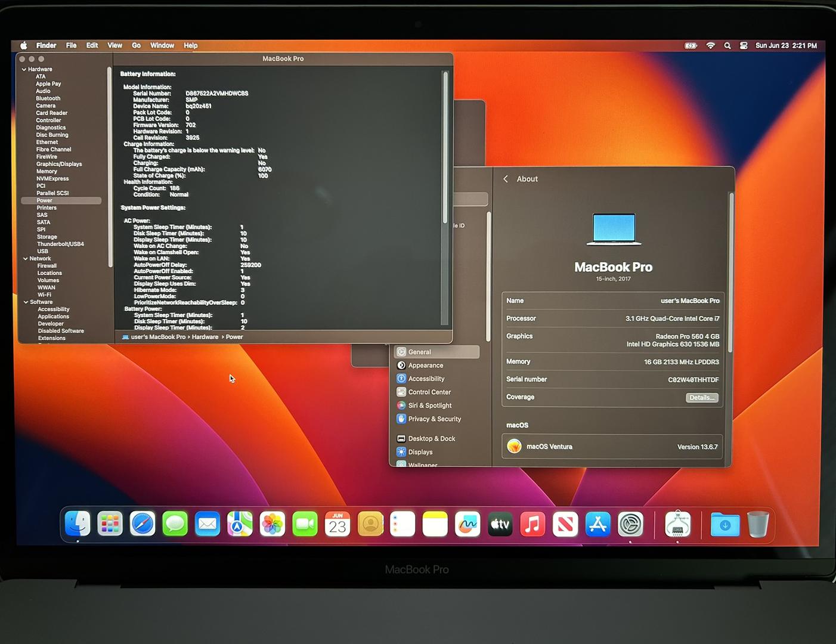
Task: Select Memory in Hardware list
Action: [x=47, y=171]
